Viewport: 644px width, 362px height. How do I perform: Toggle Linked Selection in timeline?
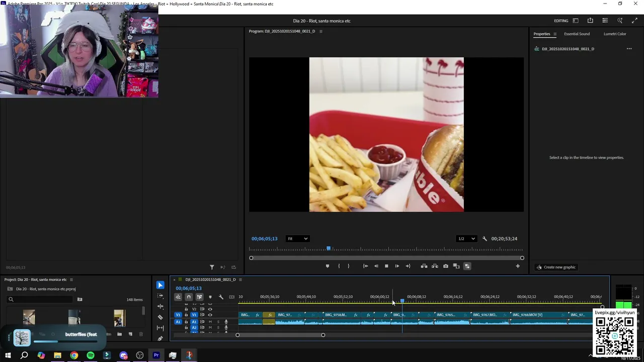click(x=200, y=297)
